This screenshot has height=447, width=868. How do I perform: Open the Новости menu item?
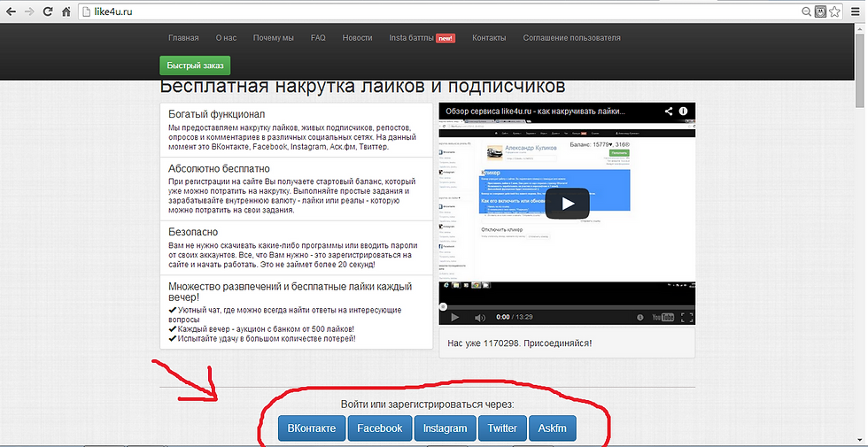point(357,37)
